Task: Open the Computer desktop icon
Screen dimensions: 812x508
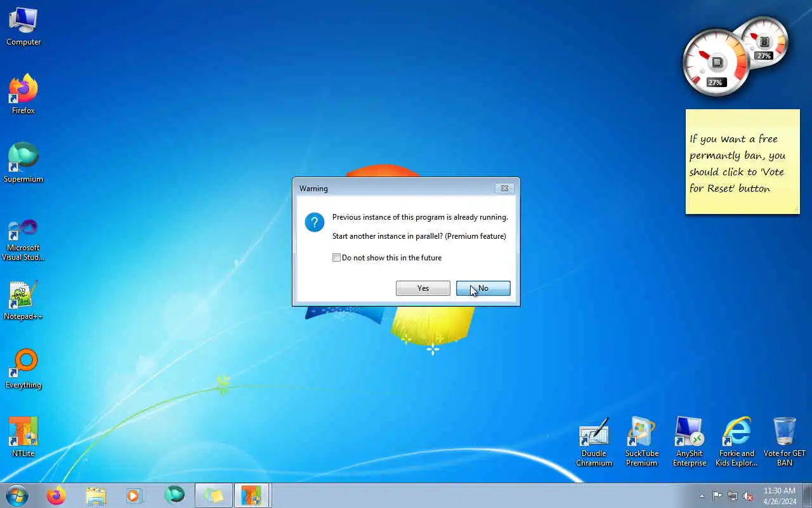Action: click(x=23, y=27)
